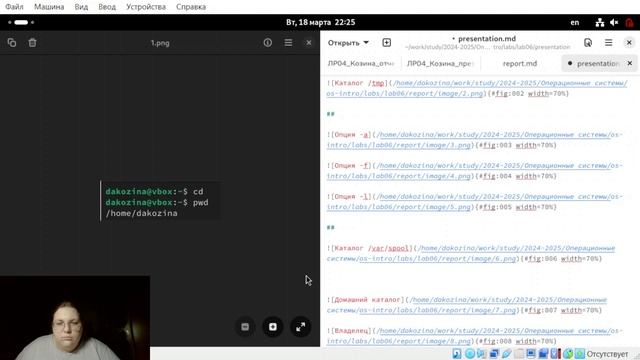Click the copy icon in image viewer header
The width and height of the screenshot is (640, 360).
(12, 42)
